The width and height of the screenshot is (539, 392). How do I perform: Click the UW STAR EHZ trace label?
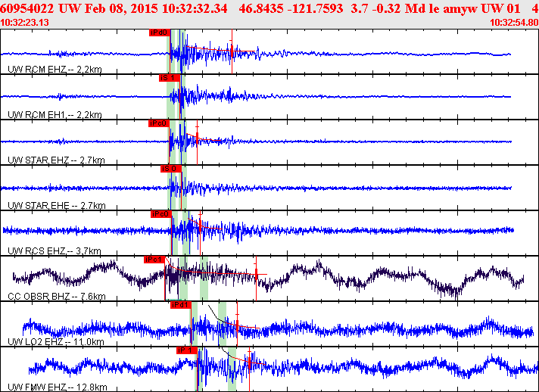(56, 160)
